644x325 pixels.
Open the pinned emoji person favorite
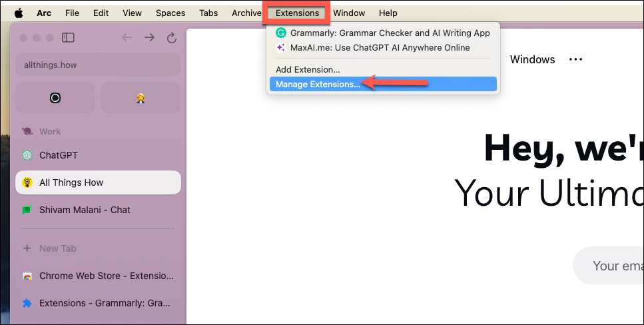[x=141, y=98]
